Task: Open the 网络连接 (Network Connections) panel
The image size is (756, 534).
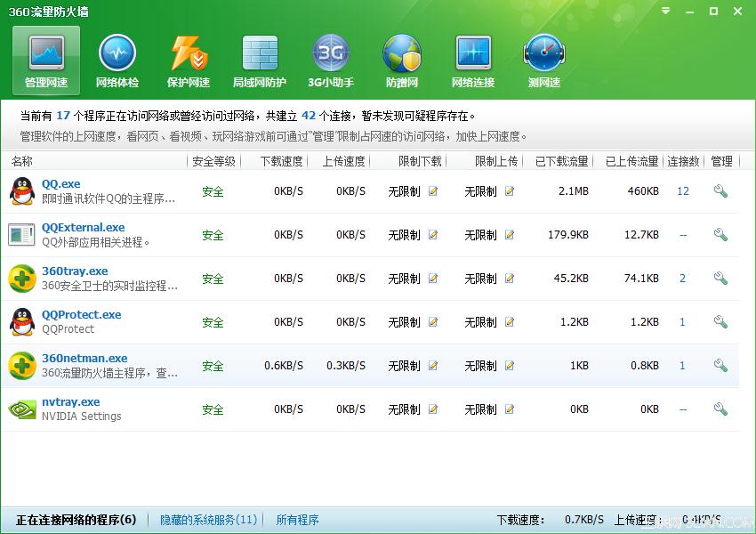Action: click(x=473, y=60)
